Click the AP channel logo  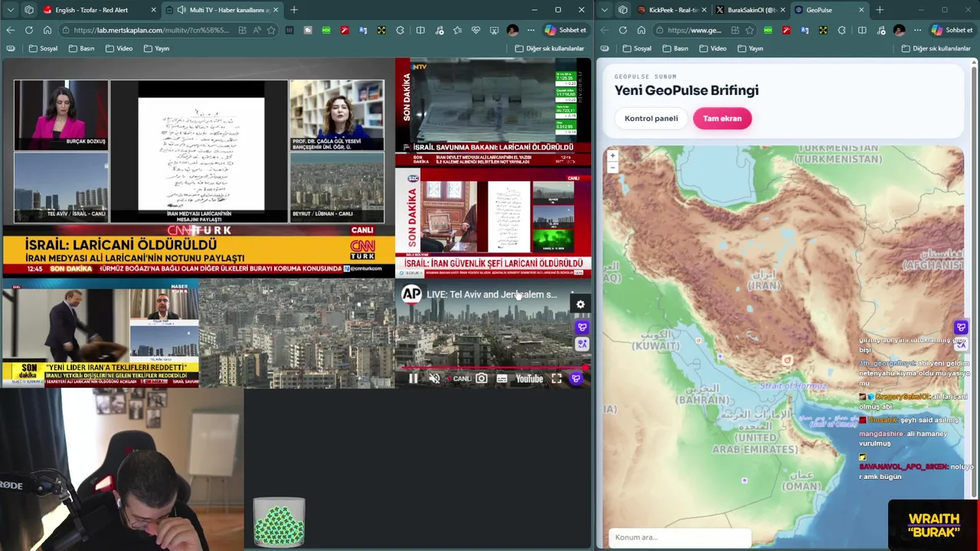tap(411, 294)
